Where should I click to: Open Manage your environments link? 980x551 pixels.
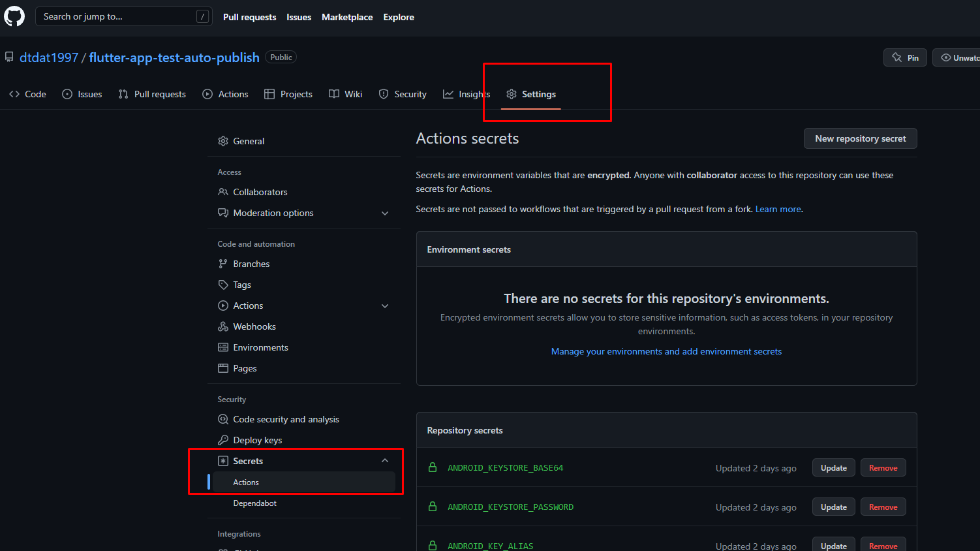point(666,351)
